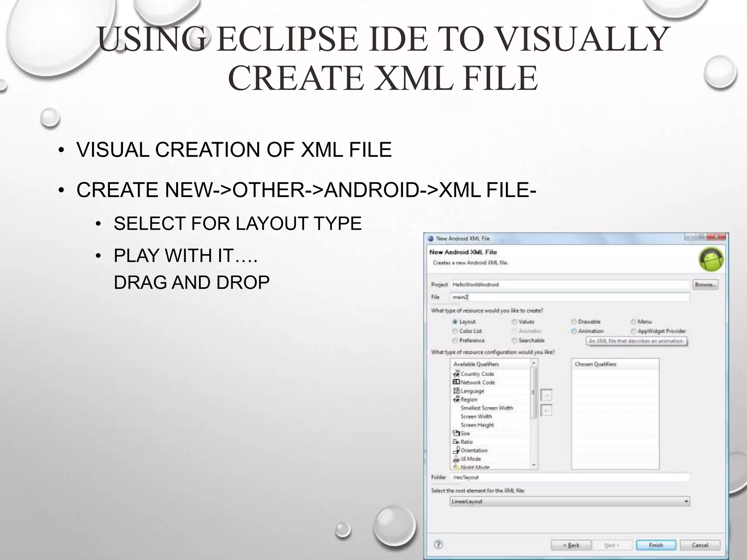Select the Drawable resource type radio
This screenshot has width=747, height=560.
(574, 322)
